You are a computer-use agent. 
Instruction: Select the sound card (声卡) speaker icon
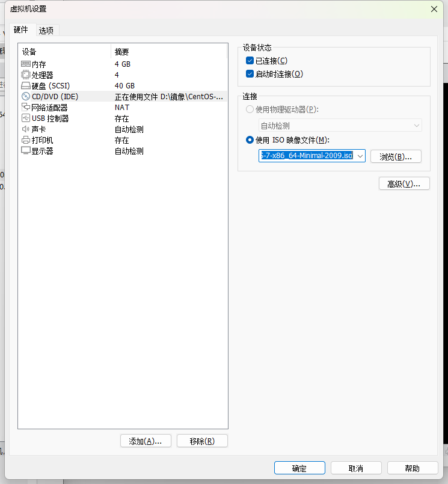[26, 129]
